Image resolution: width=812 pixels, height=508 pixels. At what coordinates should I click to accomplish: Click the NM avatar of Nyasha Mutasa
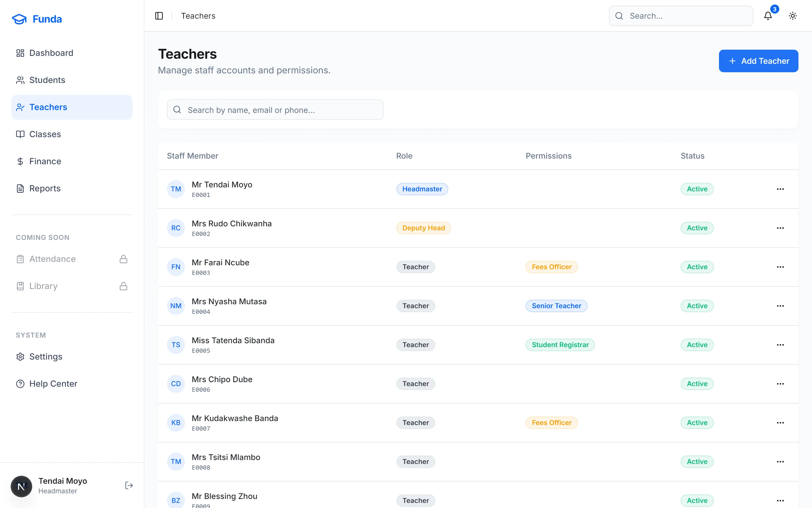coord(176,306)
